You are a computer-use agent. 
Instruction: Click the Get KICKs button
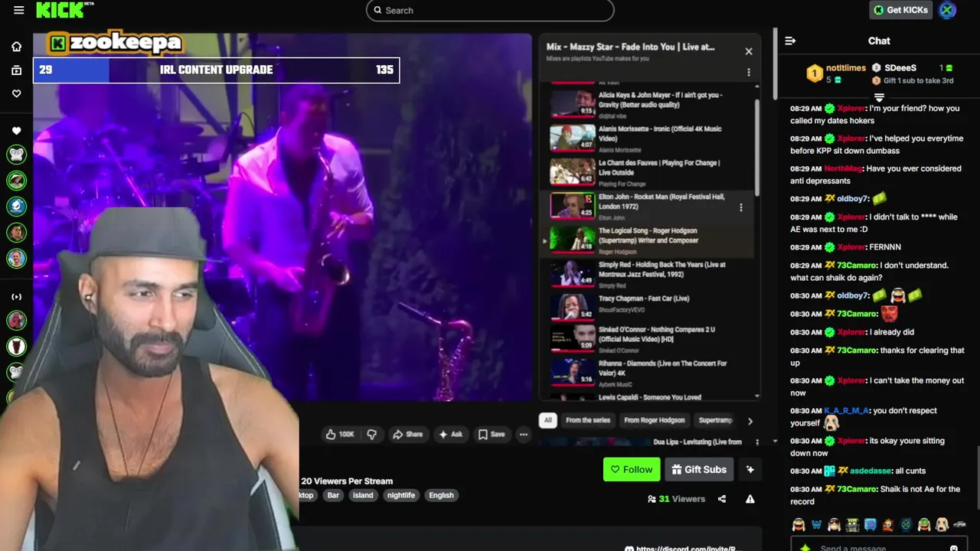pyautogui.click(x=900, y=10)
